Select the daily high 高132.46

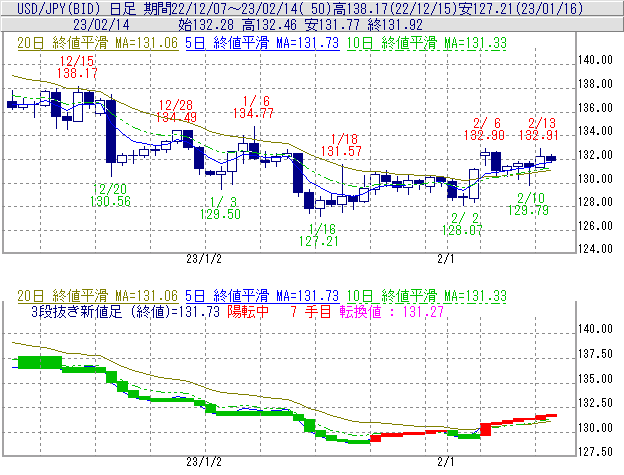coord(269,25)
